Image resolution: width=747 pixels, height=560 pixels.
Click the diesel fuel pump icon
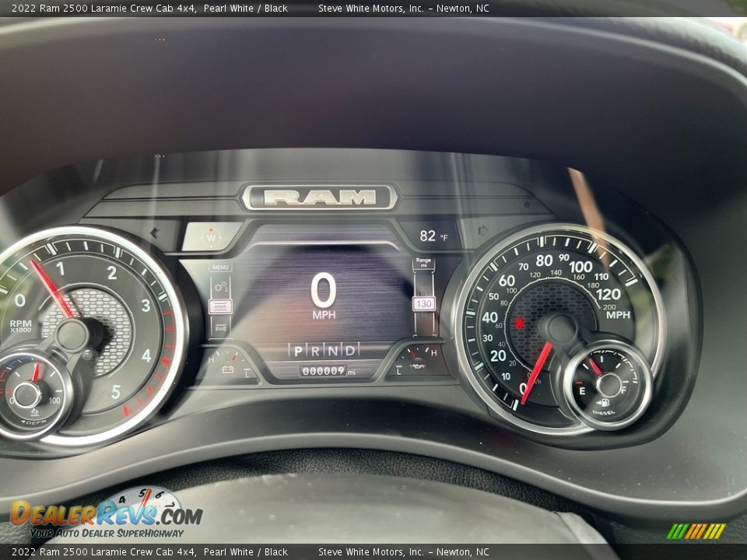pyautogui.click(x=602, y=403)
